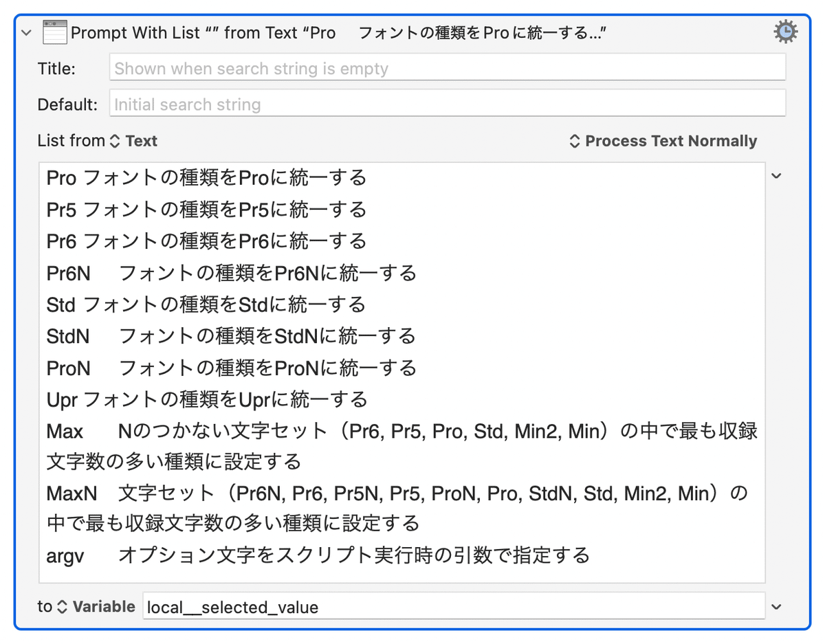This screenshot has height=644, width=825.
Task: Click the line starting with Pr5
Action: 206,209
